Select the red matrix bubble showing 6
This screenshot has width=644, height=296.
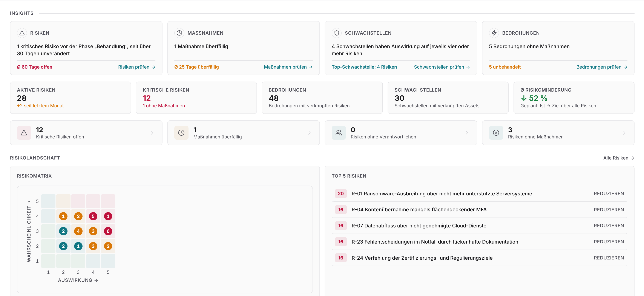pos(108,231)
